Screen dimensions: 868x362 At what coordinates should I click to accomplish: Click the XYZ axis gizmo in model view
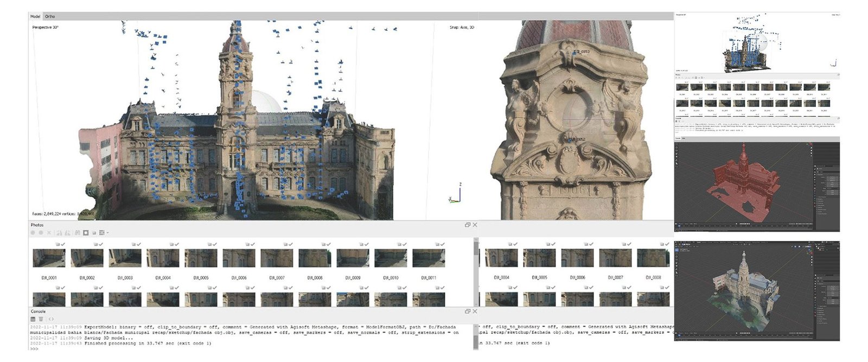pos(456,194)
